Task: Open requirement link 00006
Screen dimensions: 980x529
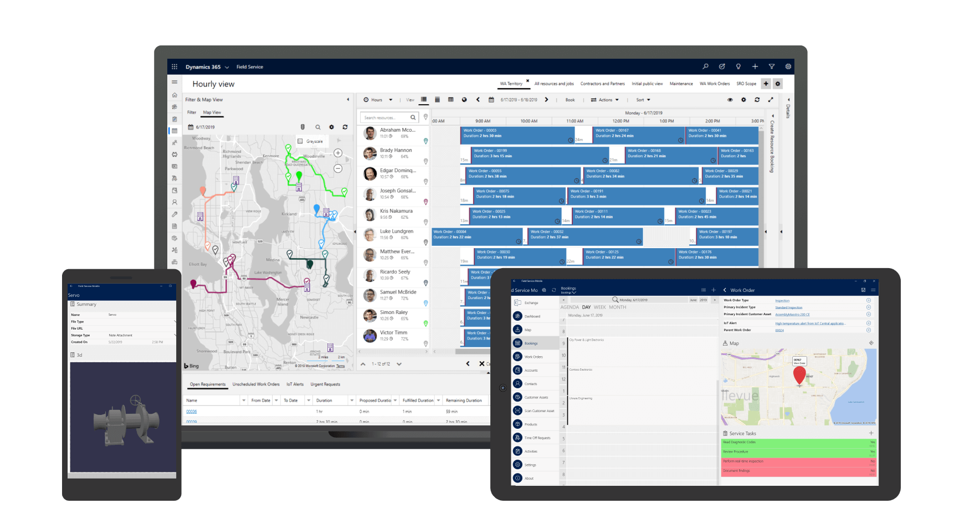Action: coord(191,412)
